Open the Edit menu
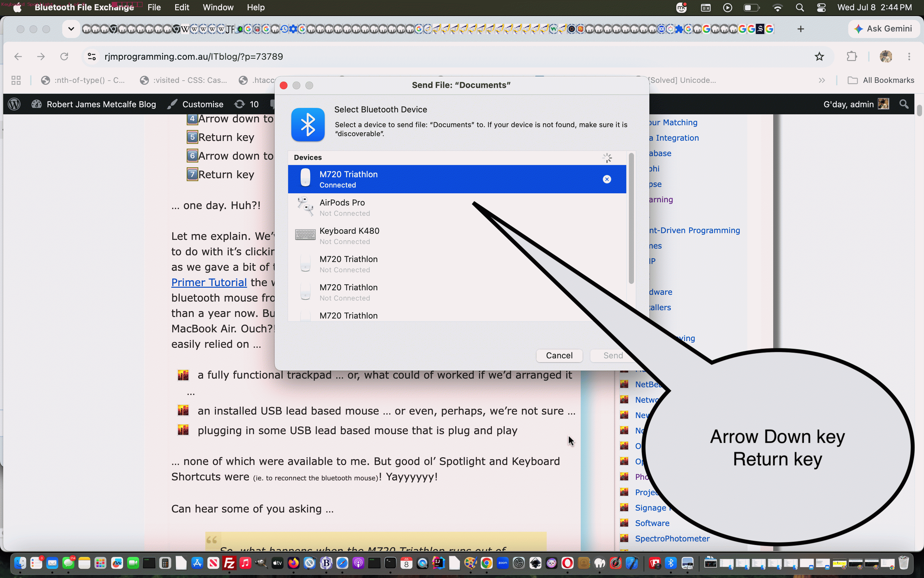 182,7
